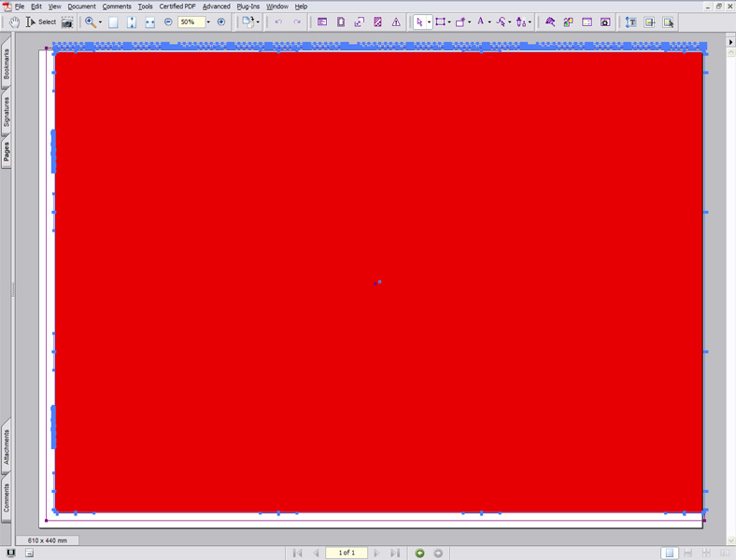Click the purple brush-and-magnifier toolbar icon
The image size is (736, 560).
(x=550, y=22)
